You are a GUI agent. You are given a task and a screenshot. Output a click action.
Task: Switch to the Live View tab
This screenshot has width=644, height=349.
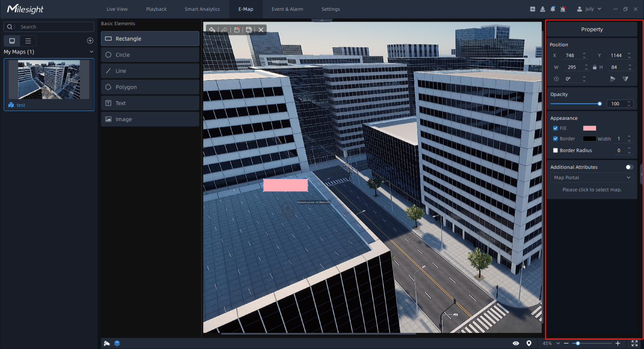pyautogui.click(x=117, y=9)
